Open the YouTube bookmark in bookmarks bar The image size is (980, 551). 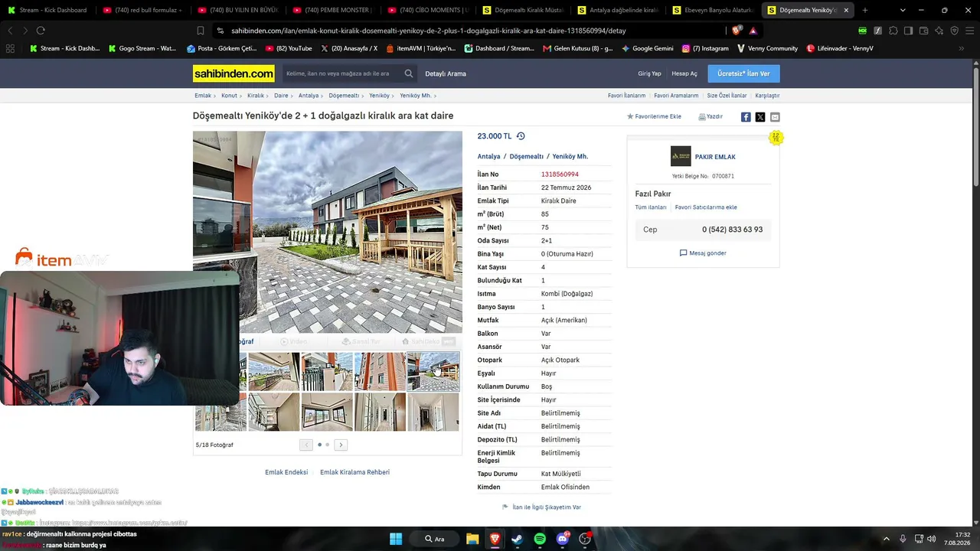point(289,48)
